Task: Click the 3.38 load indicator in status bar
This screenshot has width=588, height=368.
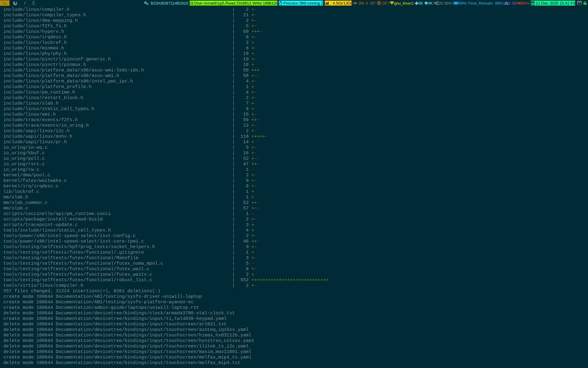Action: pos(510,3)
